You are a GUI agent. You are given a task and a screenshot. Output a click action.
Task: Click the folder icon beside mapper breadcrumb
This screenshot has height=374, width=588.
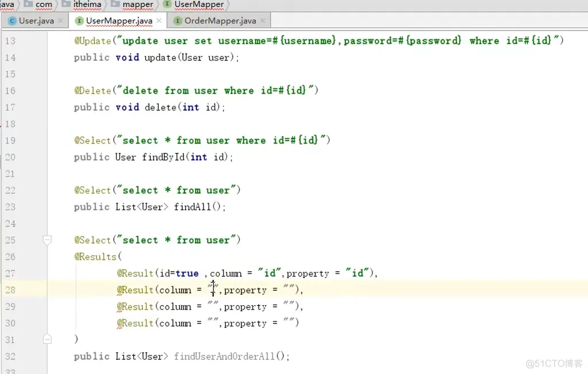[x=116, y=4]
